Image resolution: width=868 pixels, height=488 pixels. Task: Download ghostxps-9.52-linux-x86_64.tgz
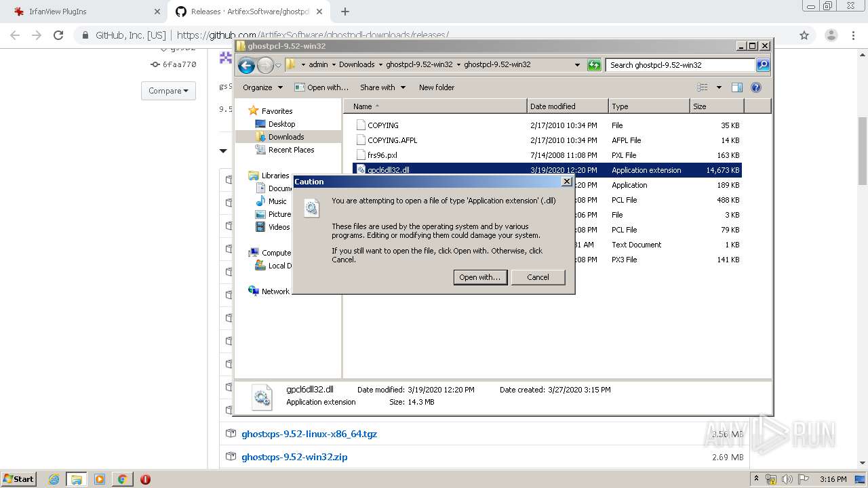coord(309,434)
